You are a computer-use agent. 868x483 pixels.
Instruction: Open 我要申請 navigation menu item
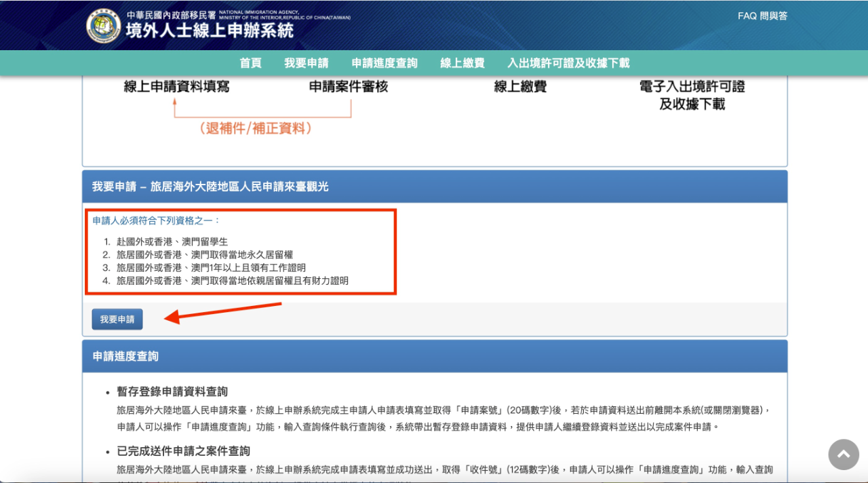pos(307,63)
